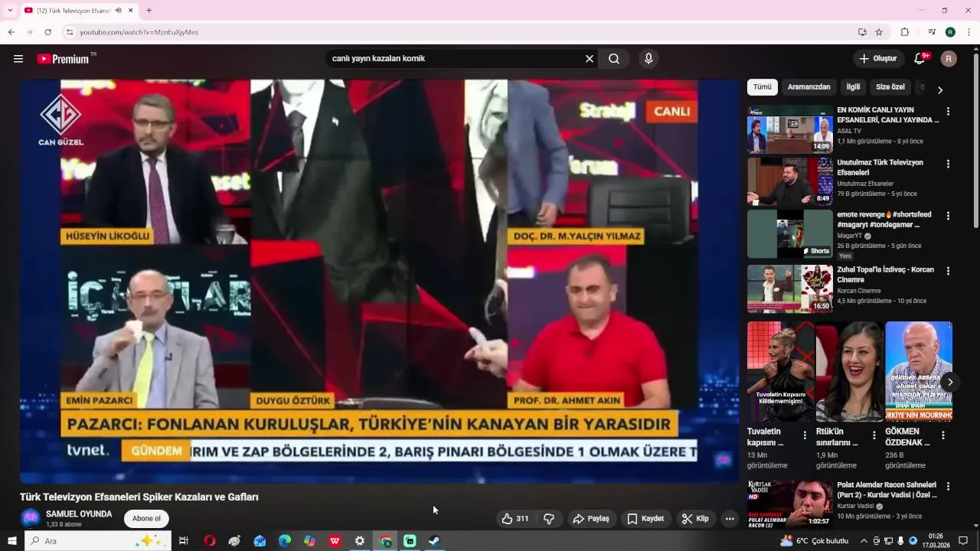Open Windows Settings gear on taskbar
The height and width of the screenshot is (551, 980).
click(x=359, y=541)
